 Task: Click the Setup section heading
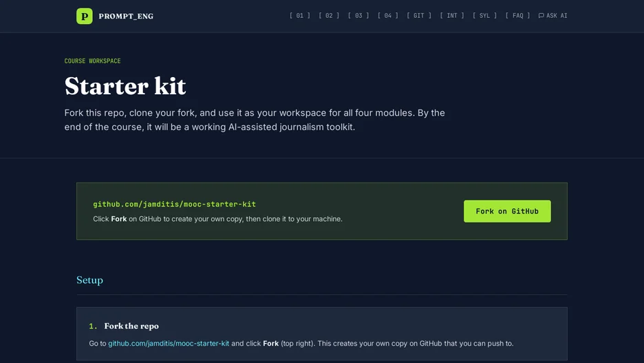pyautogui.click(x=89, y=280)
